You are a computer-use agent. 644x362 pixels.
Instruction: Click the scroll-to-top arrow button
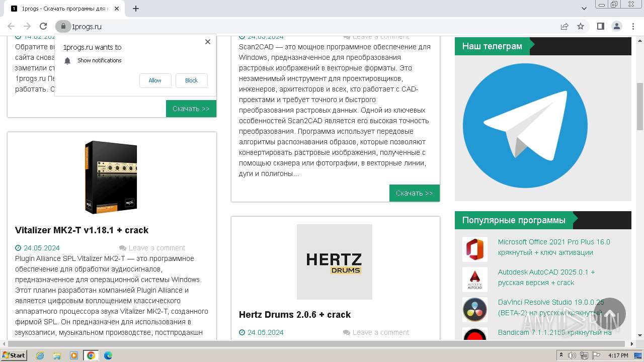pyautogui.click(x=610, y=314)
